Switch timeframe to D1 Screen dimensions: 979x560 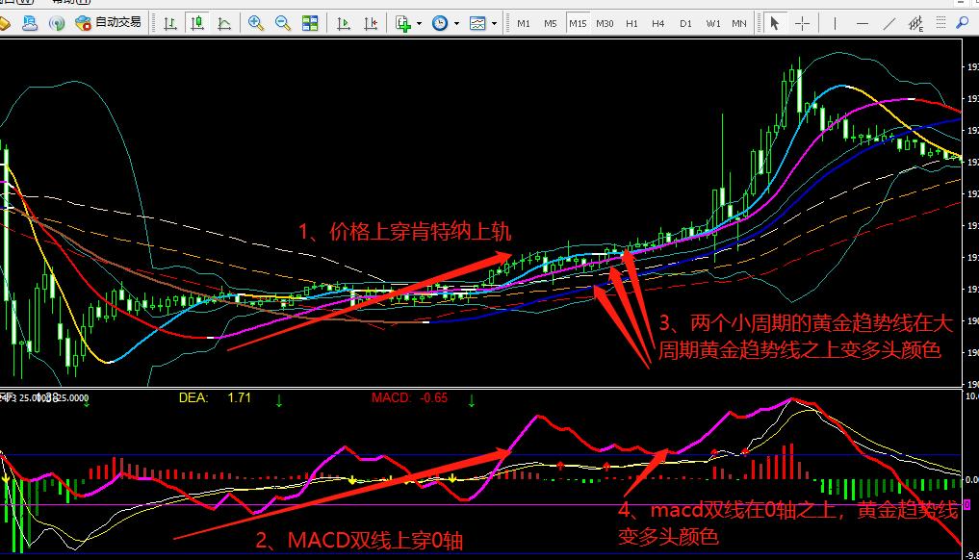(685, 21)
